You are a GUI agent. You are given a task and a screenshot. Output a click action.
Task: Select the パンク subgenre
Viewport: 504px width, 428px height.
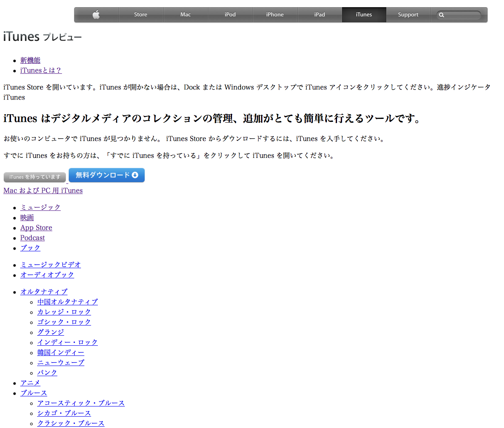(47, 373)
